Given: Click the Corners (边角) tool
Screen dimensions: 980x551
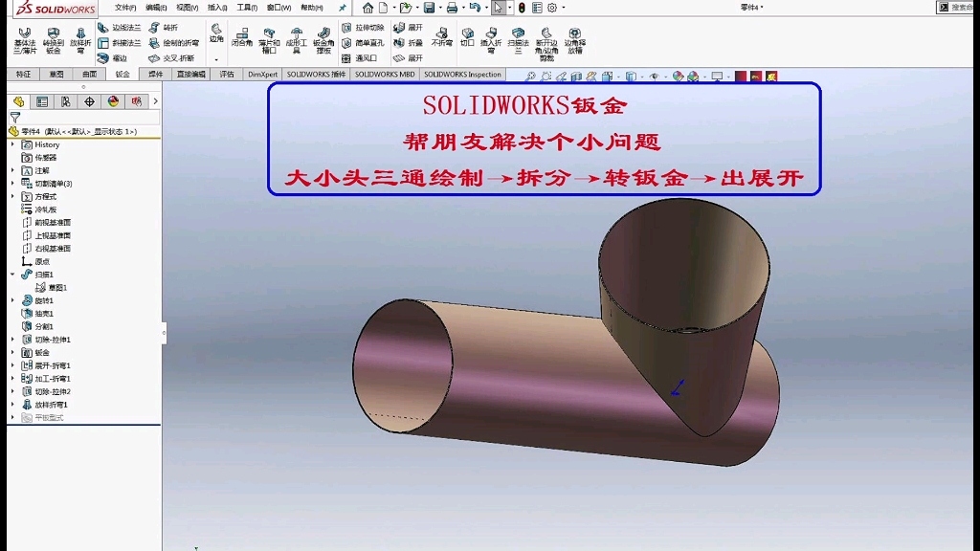Looking at the screenshot, I should pyautogui.click(x=216, y=33).
